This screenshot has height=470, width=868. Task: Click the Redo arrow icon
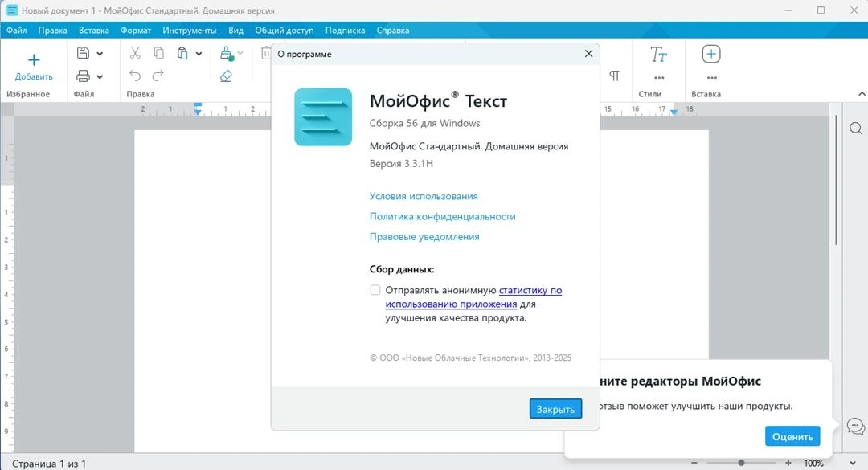pos(158,76)
